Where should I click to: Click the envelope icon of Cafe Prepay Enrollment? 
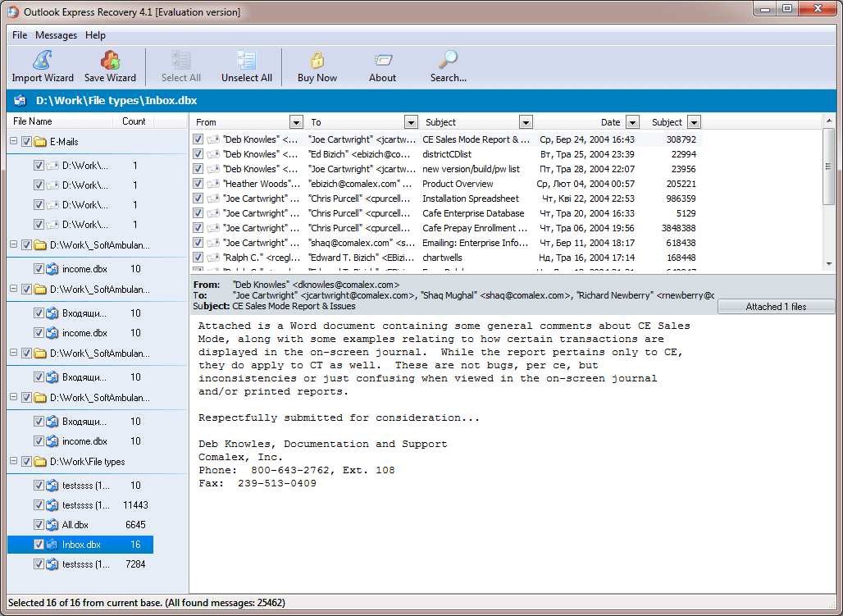pyautogui.click(x=213, y=228)
